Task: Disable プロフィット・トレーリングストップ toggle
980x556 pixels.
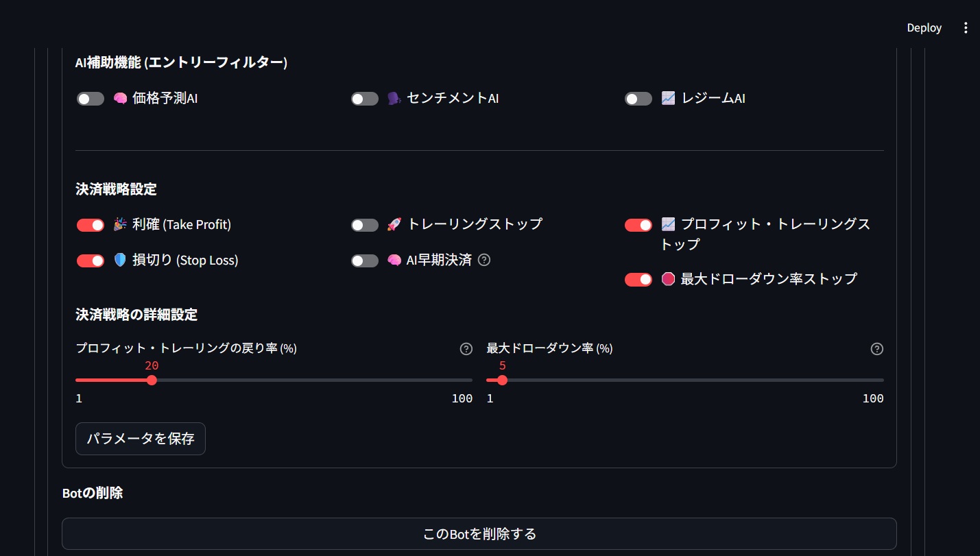Action: [638, 225]
